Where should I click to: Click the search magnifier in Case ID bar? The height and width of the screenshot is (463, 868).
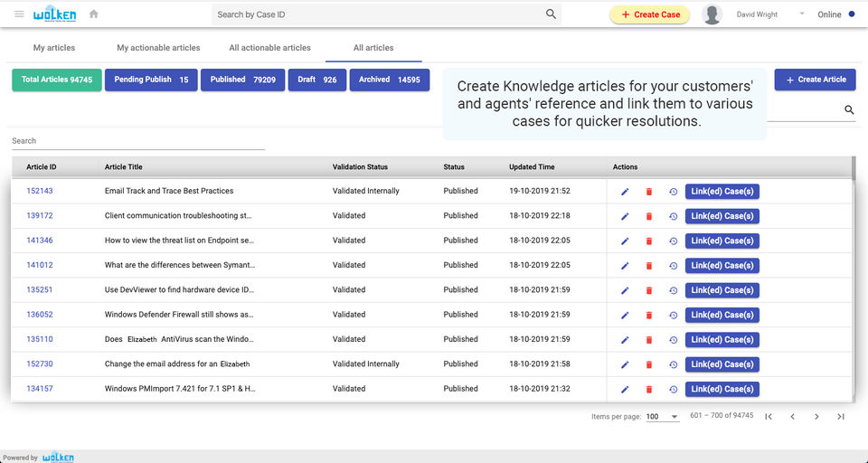[x=551, y=14]
